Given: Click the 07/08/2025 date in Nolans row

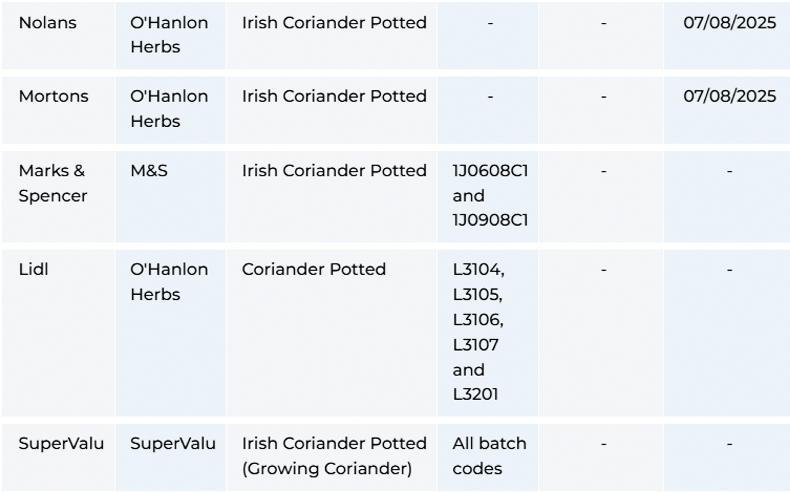Looking at the screenshot, I should pos(729,23).
